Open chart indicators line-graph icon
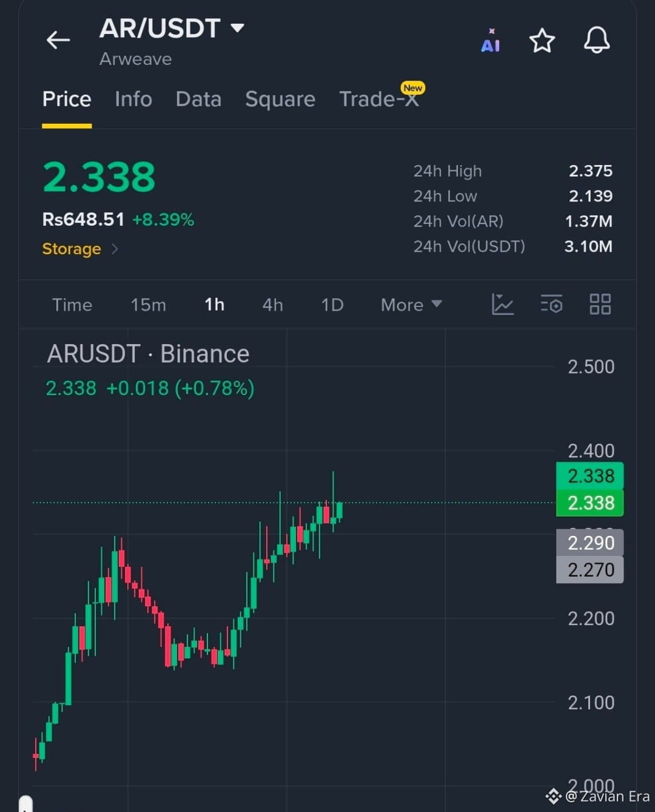Viewport: 655px width, 812px height. pos(503,304)
